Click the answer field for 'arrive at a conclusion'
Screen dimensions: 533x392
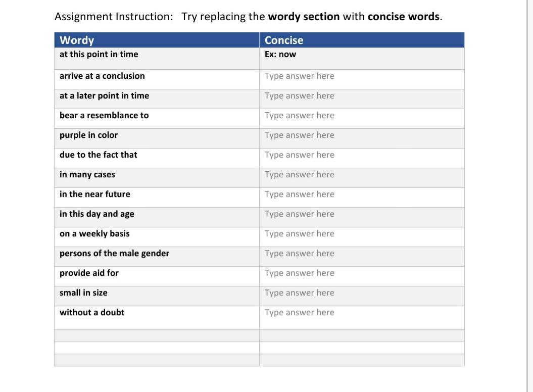click(362, 79)
